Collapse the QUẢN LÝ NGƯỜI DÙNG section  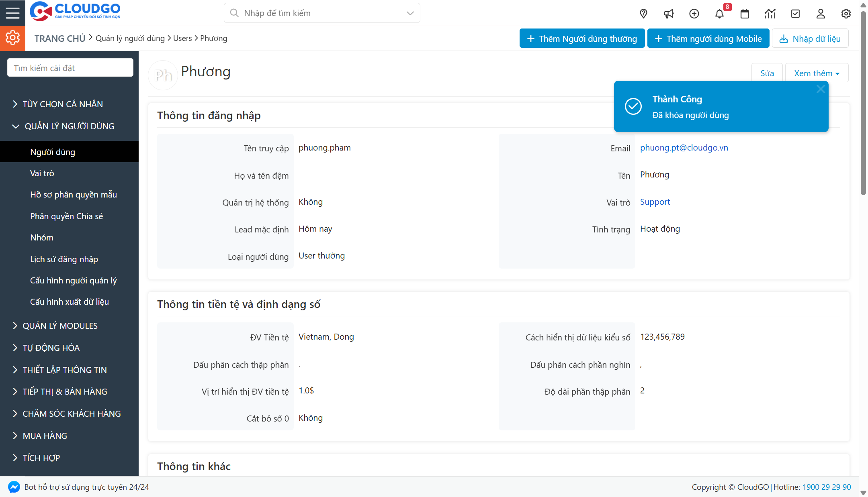click(x=69, y=126)
